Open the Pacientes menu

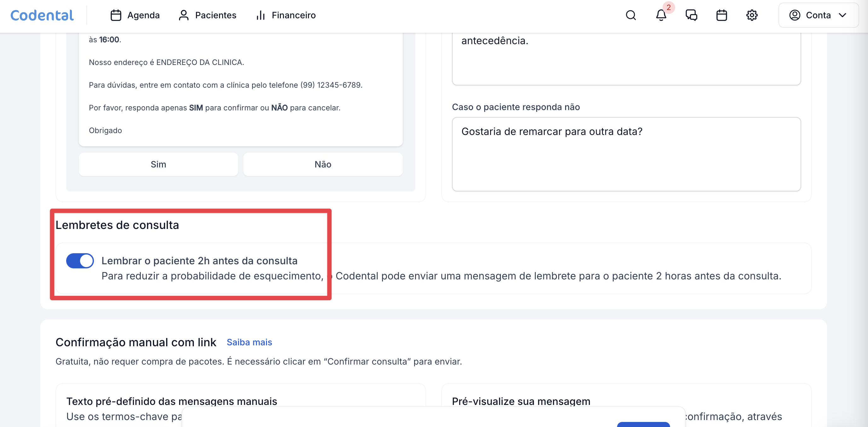216,15
